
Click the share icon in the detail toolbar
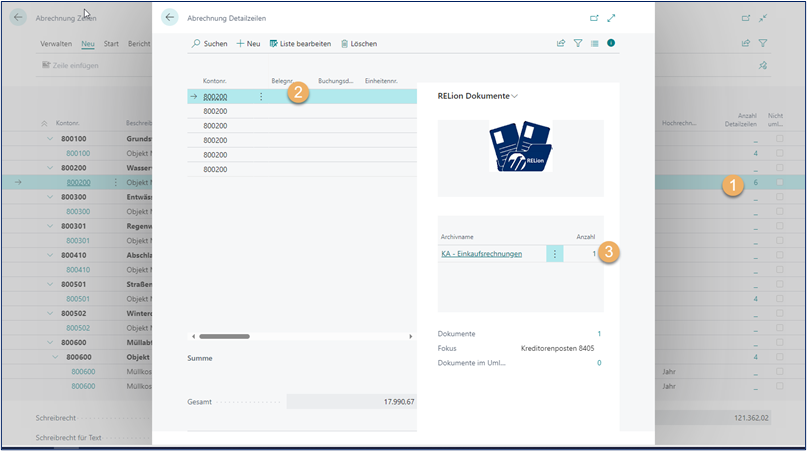[561, 44]
